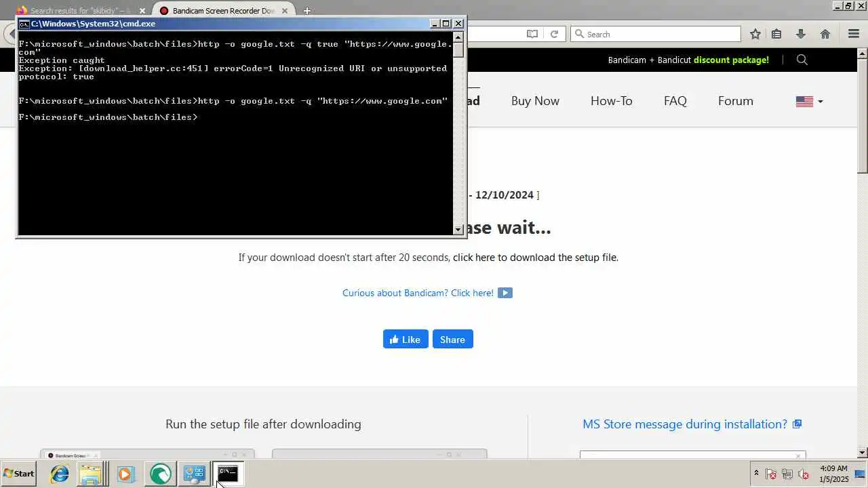868x488 pixels.
Task: Open the cmd.exe window system menu icon
Action: point(24,24)
